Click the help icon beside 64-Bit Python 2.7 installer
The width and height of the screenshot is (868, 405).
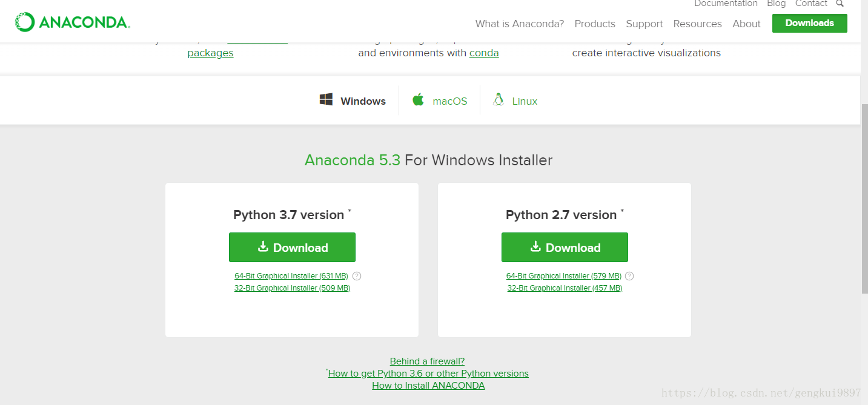pos(629,275)
